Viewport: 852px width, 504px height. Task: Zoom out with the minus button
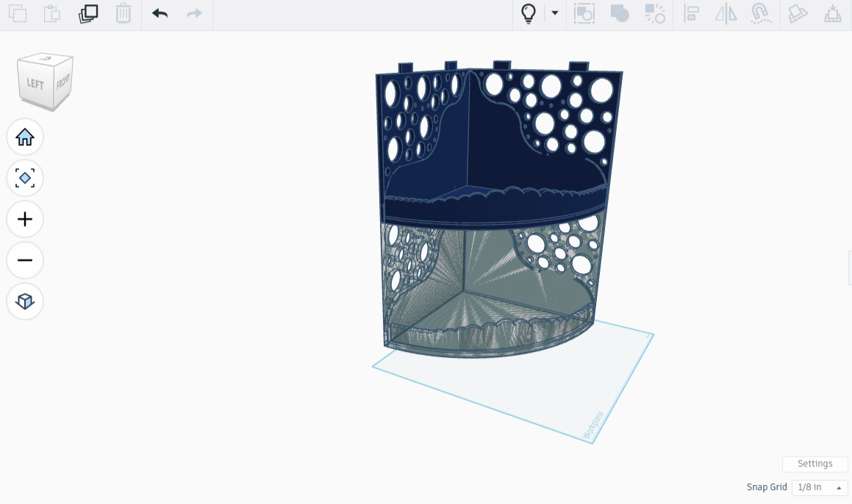click(25, 260)
